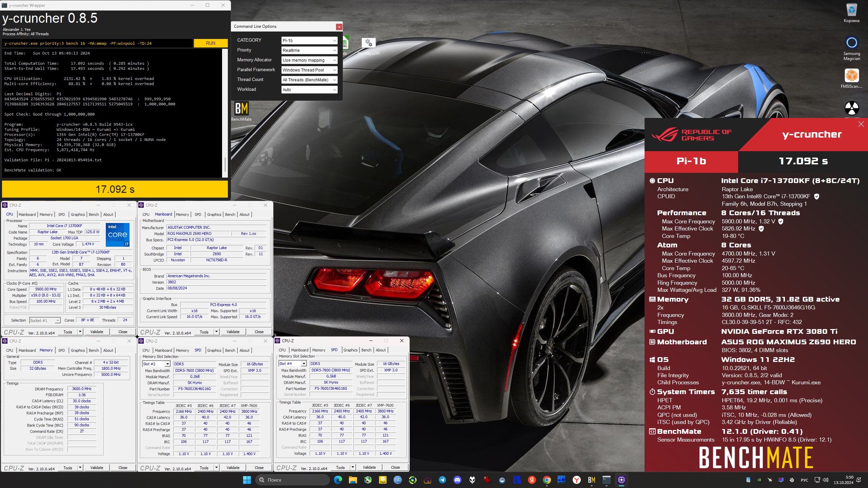The width and height of the screenshot is (868, 488).
Task: Click Close in the CPU-Z Mainboard window
Action: (259, 332)
